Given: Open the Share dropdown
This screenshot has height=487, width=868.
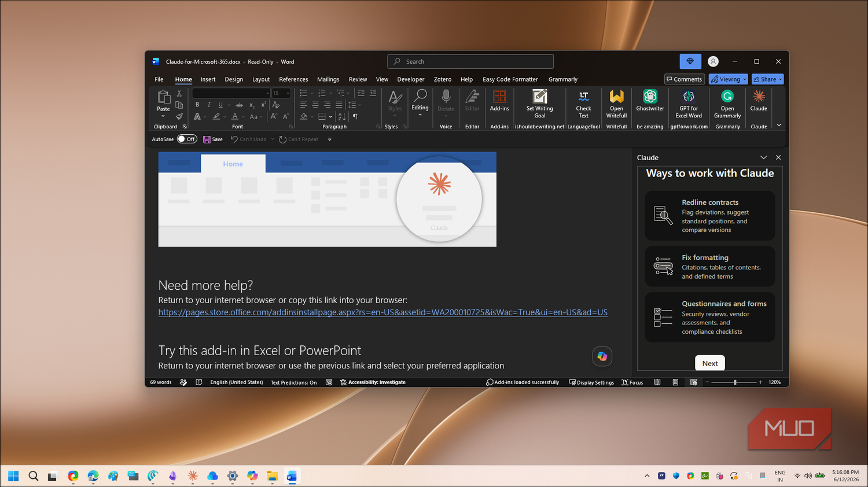Looking at the screenshot, I should point(768,79).
